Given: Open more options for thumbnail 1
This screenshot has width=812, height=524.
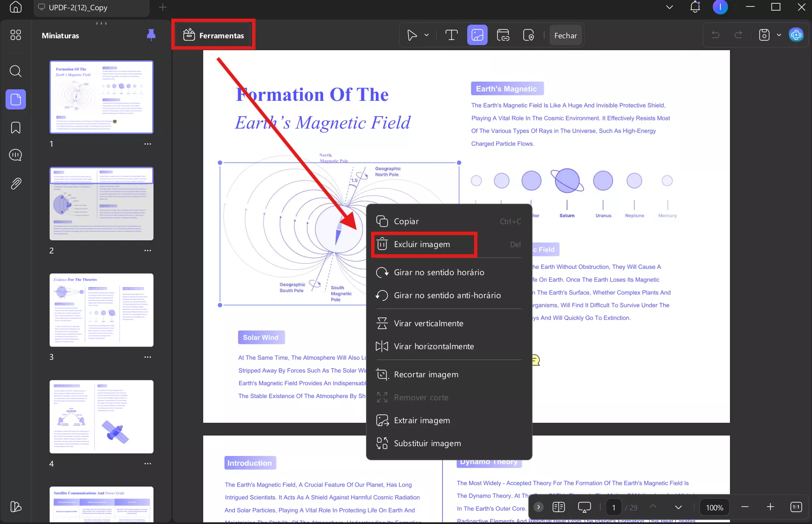Looking at the screenshot, I should [148, 144].
